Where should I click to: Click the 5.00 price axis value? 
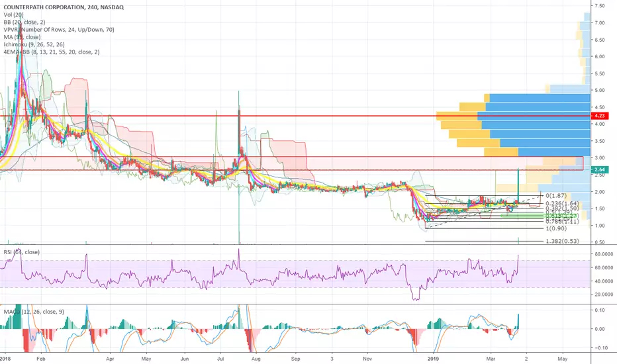[x=600, y=91]
